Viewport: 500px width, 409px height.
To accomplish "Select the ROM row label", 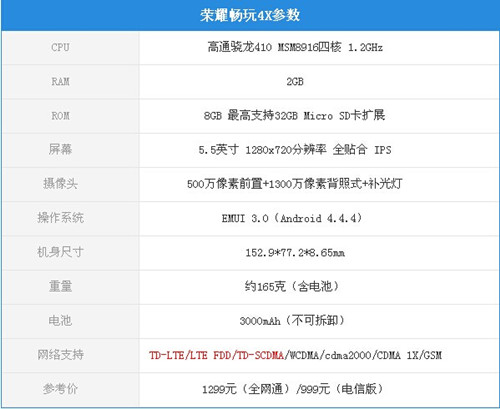I will pyautogui.click(x=60, y=116).
